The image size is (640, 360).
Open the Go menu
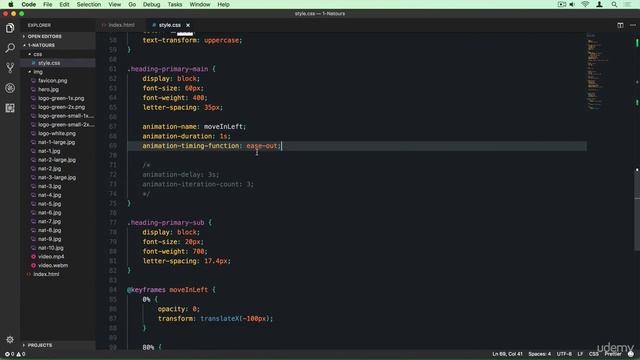coord(132,4)
